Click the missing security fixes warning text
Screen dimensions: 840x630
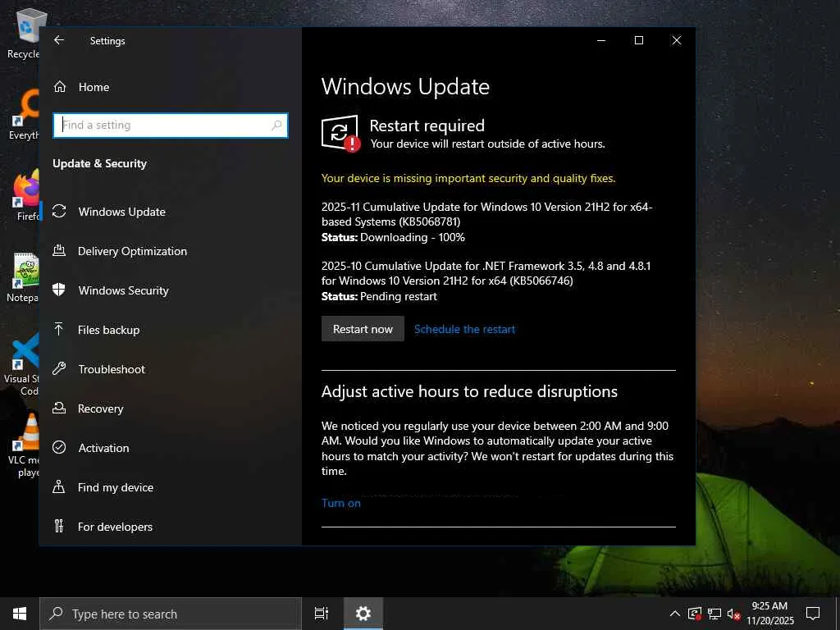click(x=468, y=178)
